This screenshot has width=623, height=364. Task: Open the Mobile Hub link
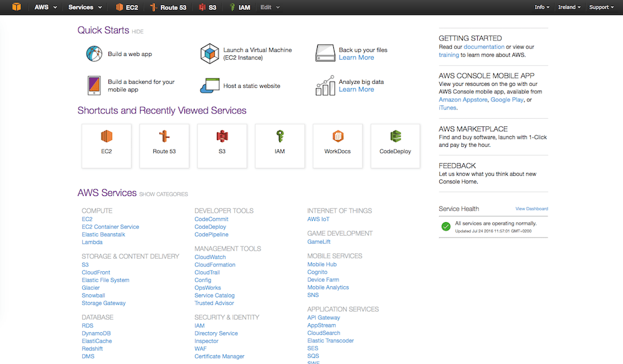click(322, 264)
